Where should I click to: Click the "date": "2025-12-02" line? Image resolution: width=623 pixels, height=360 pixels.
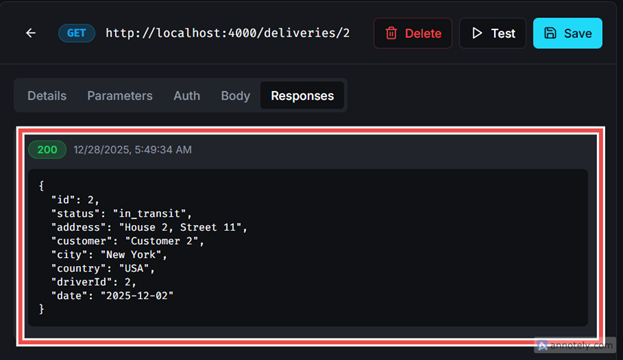coord(112,296)
